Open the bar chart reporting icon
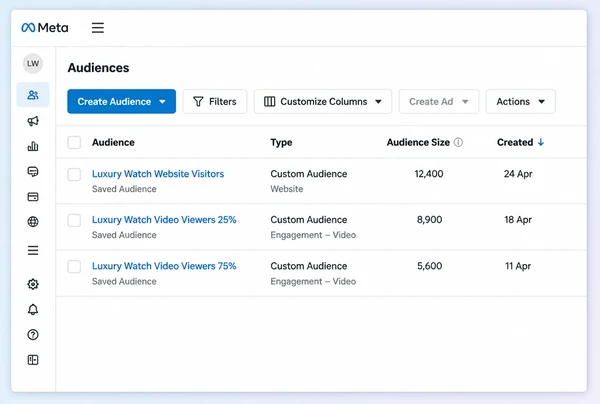 tap(33, 146)
